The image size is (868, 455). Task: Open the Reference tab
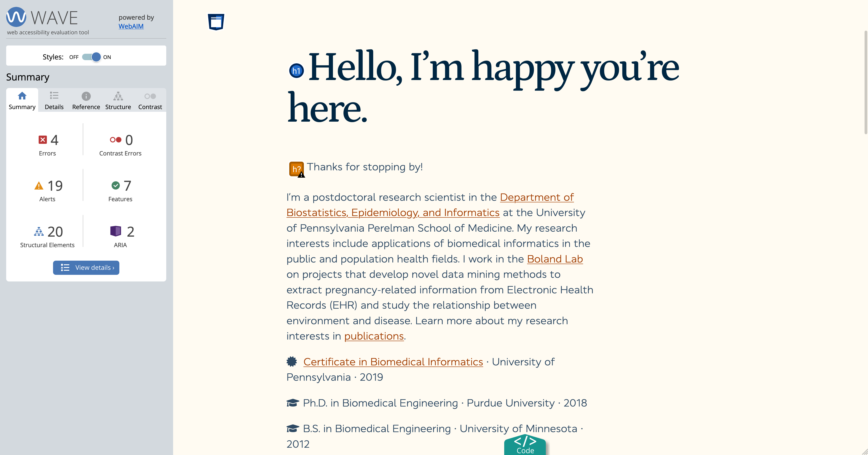[x=86, y=100]
